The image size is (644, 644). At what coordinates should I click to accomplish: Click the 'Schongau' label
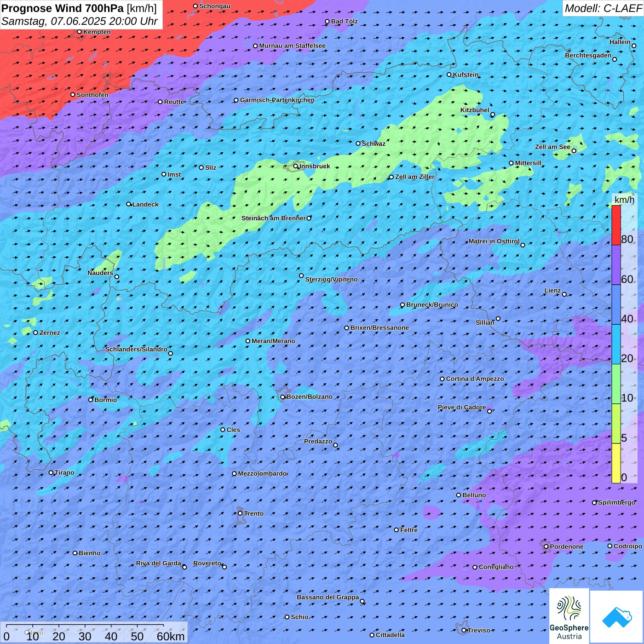pos(215,6)
